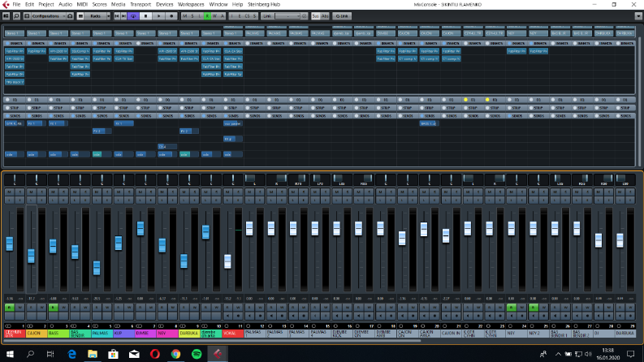Viewport: 644px width, 362px height.
Task: Expand INSERTS rack on CEYHUN GTR channel
Action: (15, 43)
